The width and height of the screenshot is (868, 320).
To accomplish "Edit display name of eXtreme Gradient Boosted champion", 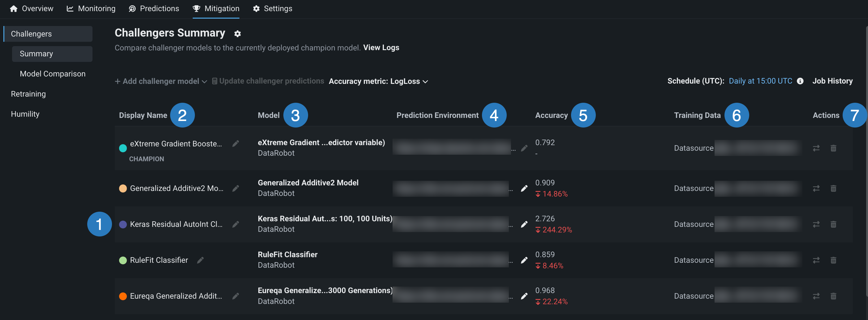I will pos(235,144).
